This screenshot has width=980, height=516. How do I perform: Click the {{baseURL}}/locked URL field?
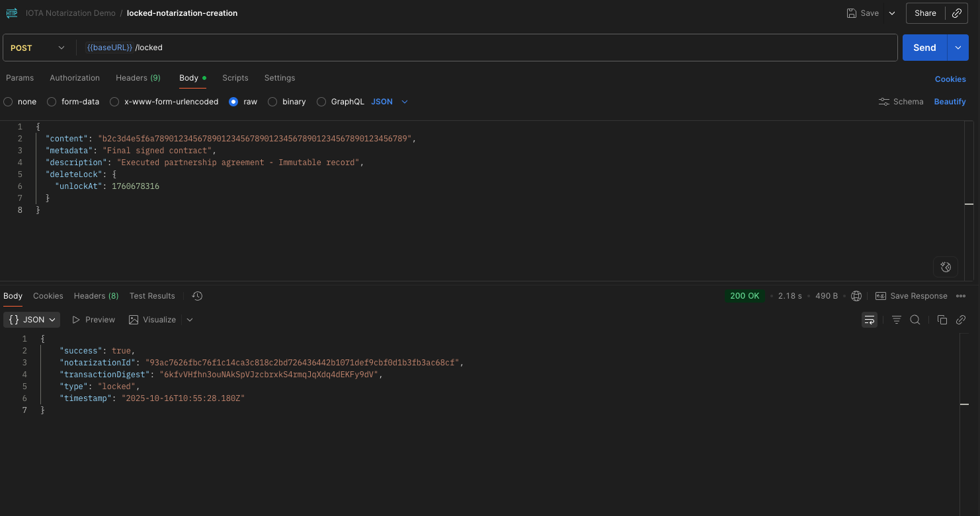[x=463, y=47]
